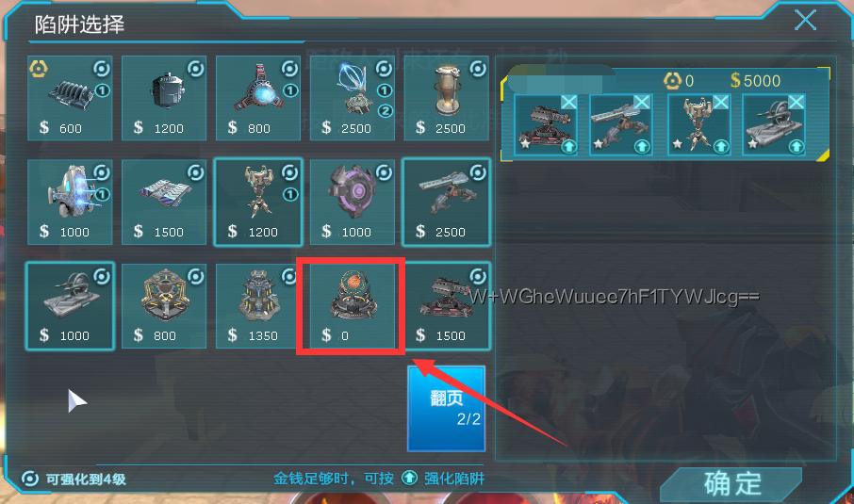The width and height of the screenshot is (854, 504).
Task: Select the $0 orb trap highlighted in red
Action: (x=352, y=306)
